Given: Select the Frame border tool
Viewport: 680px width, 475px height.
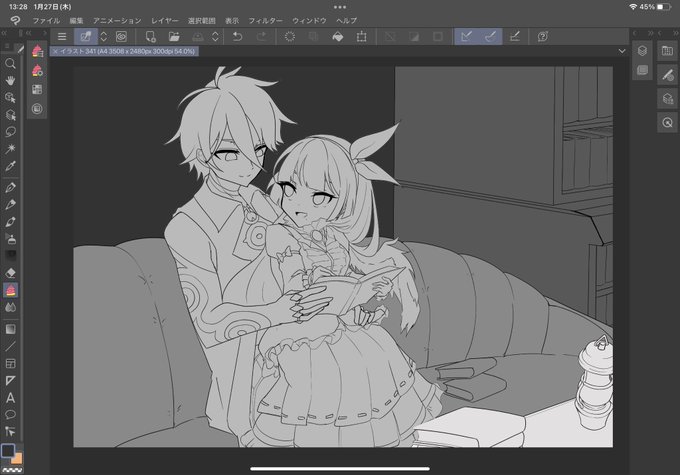Looking at the screenshot, I should 10,364.
